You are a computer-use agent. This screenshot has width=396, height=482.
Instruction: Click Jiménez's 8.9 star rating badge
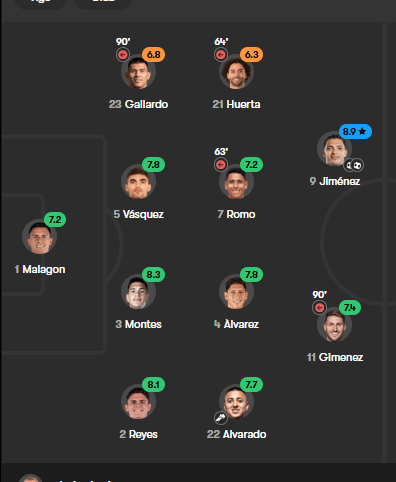point(355,132)
